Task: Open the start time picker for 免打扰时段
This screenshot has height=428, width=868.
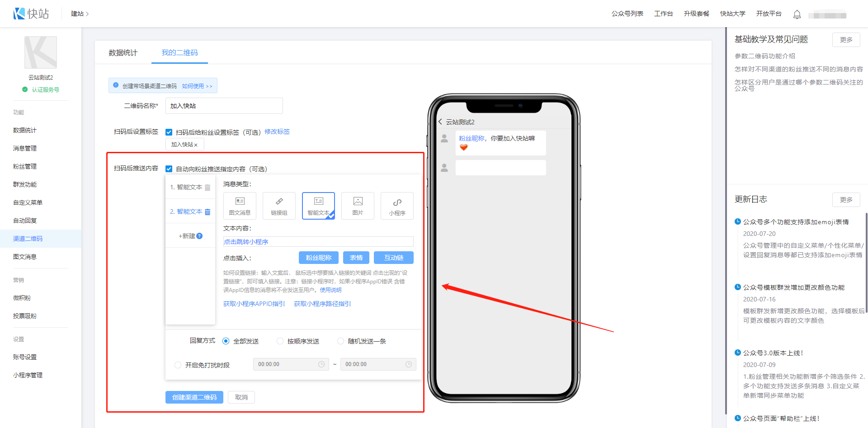Action: (x=291, y=364)
